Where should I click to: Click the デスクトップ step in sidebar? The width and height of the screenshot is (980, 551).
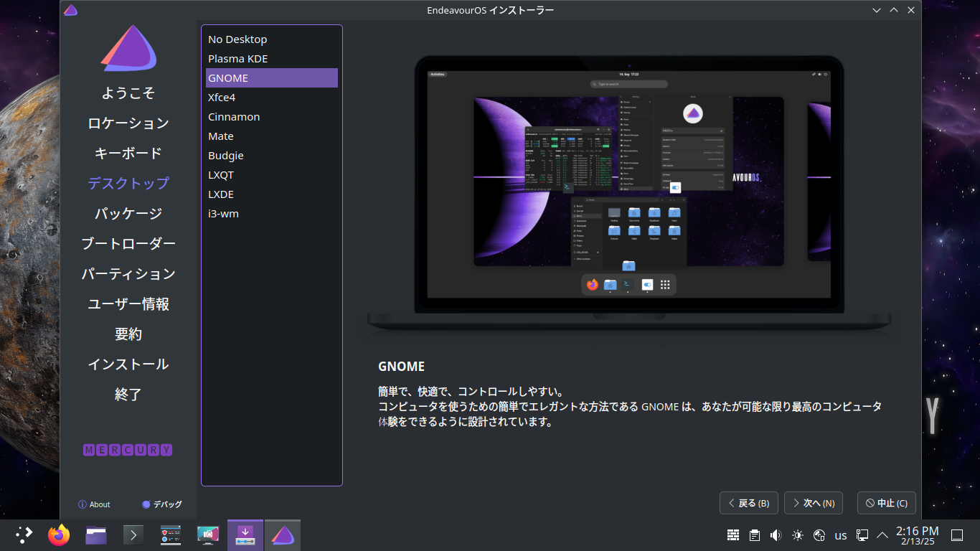pyautogui.click(x=128, y=184)
